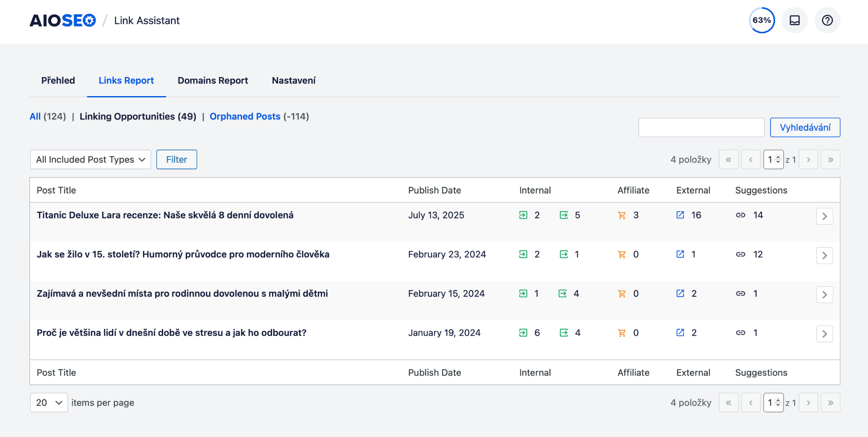Click the 63% SEO score circle

click(x=762, y=20)
